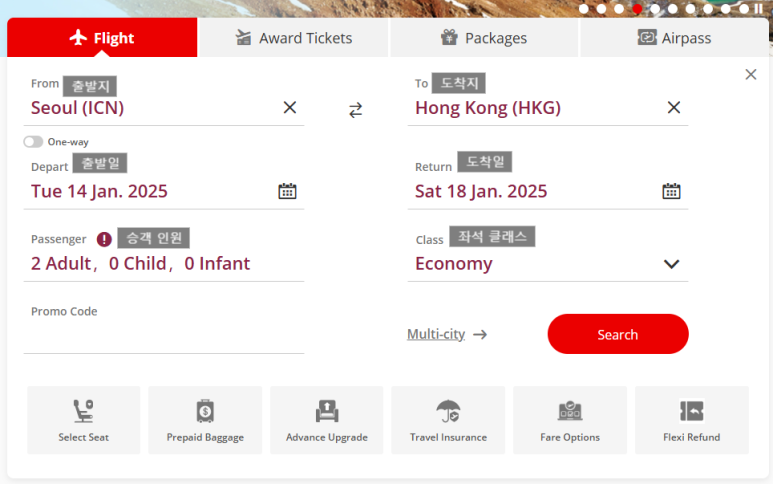The width and height of the screenshot is (773, 484).
Task: Click the passenger info warning icon
Action: [104, 239]
